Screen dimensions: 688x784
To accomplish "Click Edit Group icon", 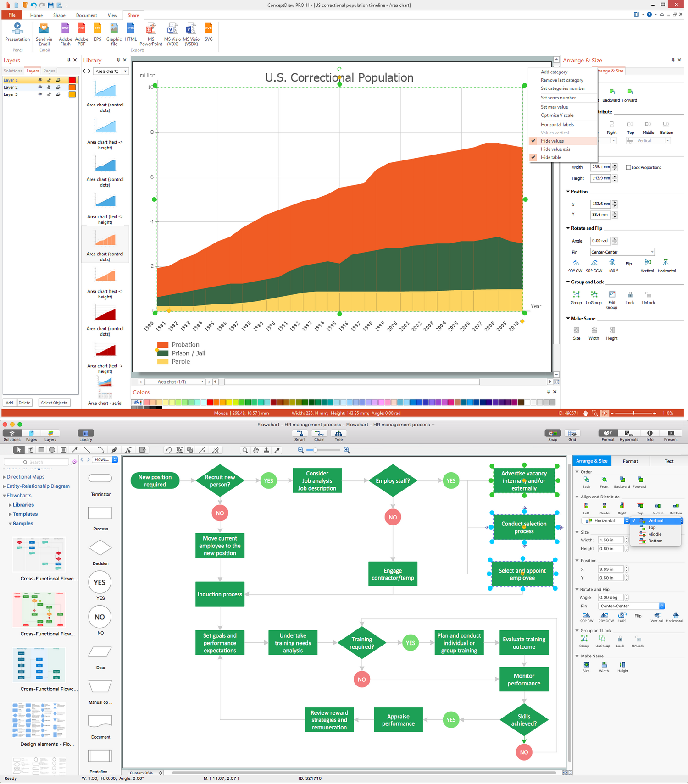I will (612, 294).
